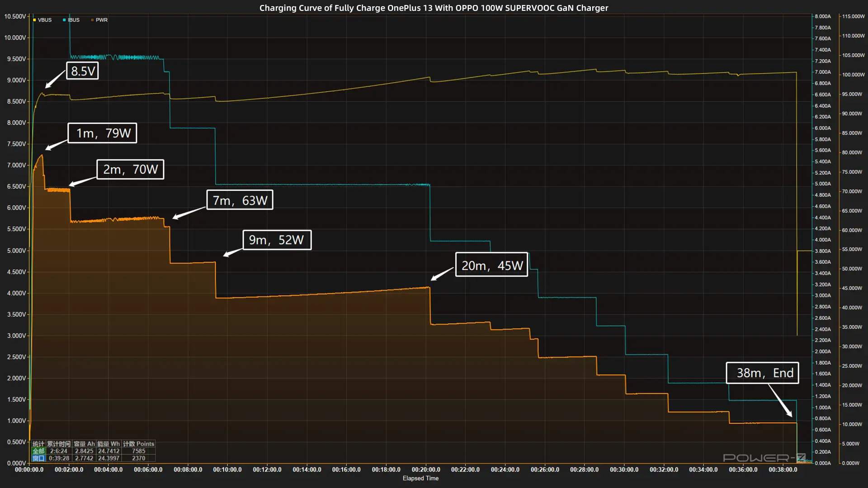Click the 00:20:00.0 time axis label
Viewport: 868px width, 488px height.
click(x=426, y=469)
